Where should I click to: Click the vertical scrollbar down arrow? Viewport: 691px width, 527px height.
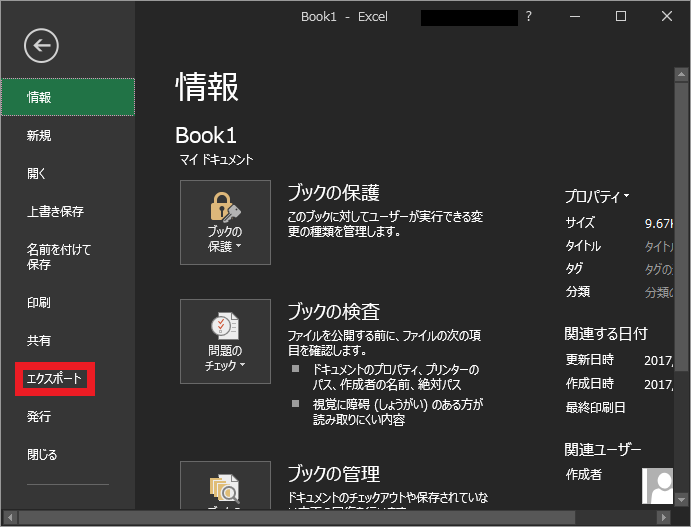pyautogui.click(x=681, y=500)
